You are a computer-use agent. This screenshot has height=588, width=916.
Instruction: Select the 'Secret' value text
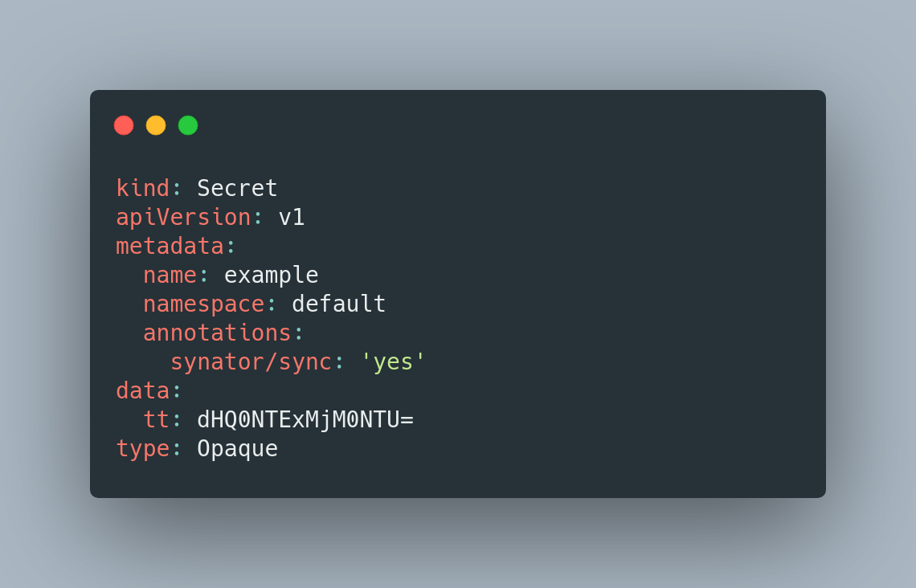pyautogui.click(x=237, y=188)
